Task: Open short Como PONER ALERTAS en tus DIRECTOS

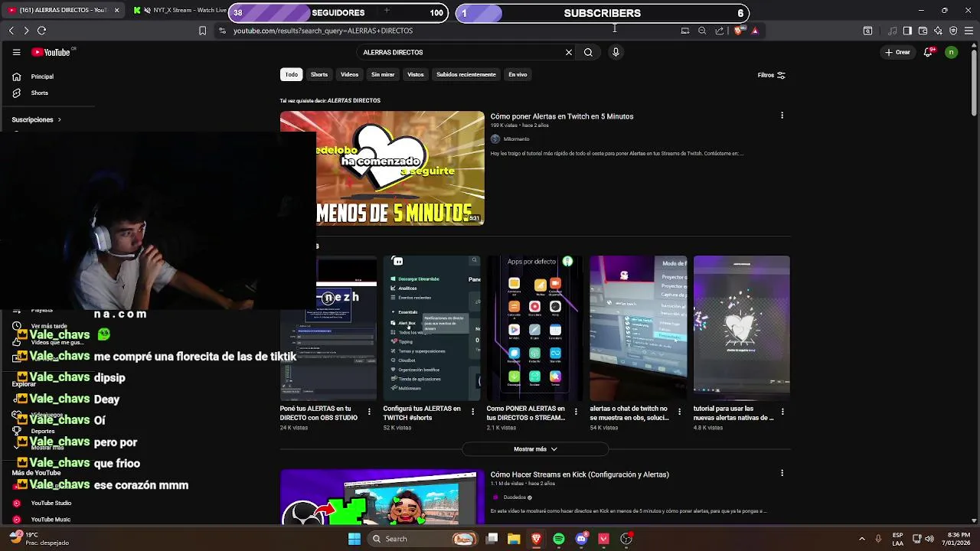Action: [534, 328]
